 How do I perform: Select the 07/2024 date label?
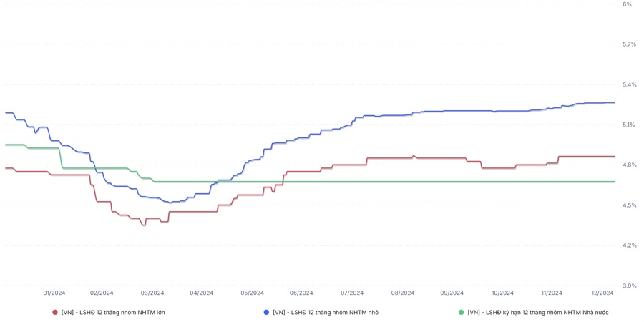pyautogui.click(x=353, y=293)
